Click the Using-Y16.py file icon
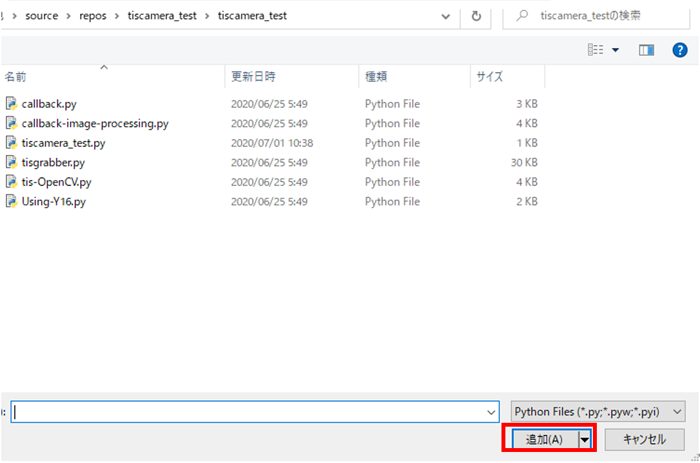 [11, 201]
